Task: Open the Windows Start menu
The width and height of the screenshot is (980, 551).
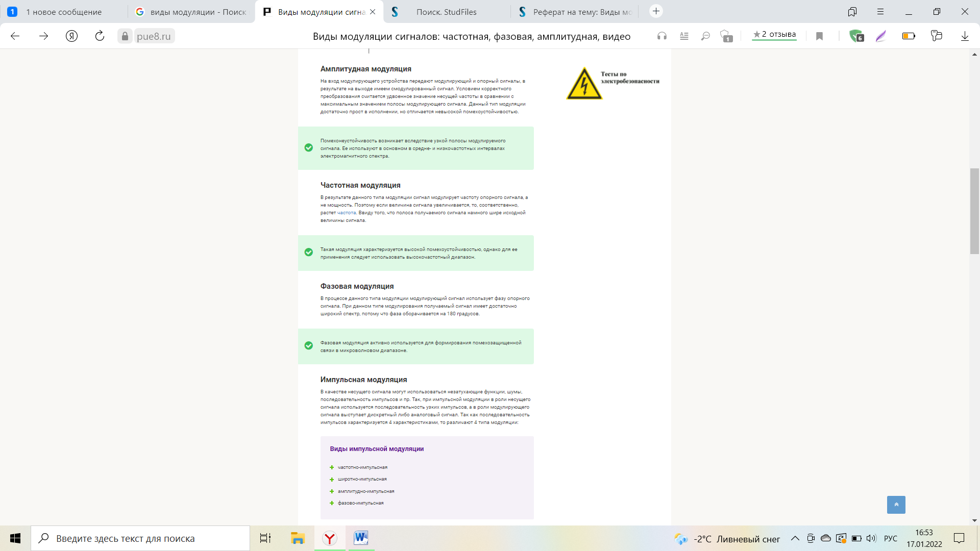Action: pyautogui.click(x=15, y=538)
